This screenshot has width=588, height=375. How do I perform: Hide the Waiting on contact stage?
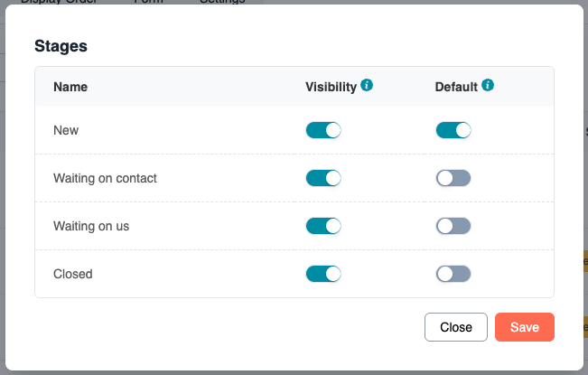(323, 178)
